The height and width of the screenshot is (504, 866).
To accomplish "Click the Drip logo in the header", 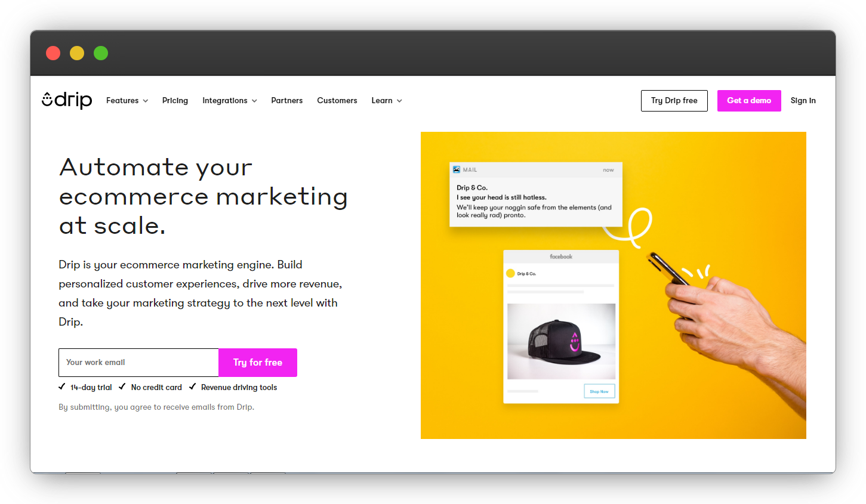I will click(x=67, y=100).
